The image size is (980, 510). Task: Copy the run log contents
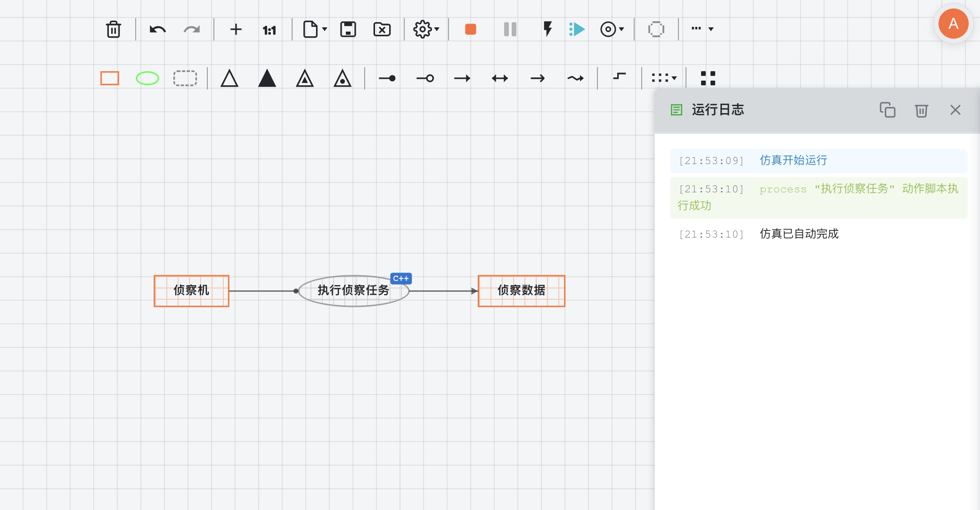point(887,110)
